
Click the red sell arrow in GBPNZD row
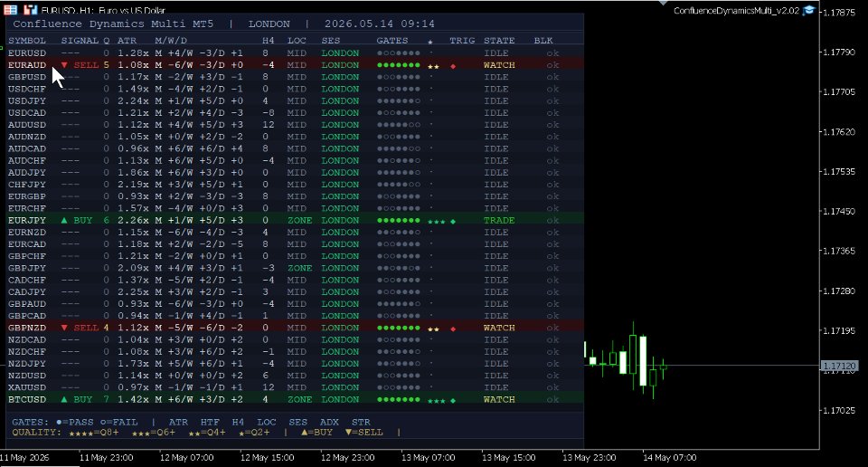(x=64, y=328)
